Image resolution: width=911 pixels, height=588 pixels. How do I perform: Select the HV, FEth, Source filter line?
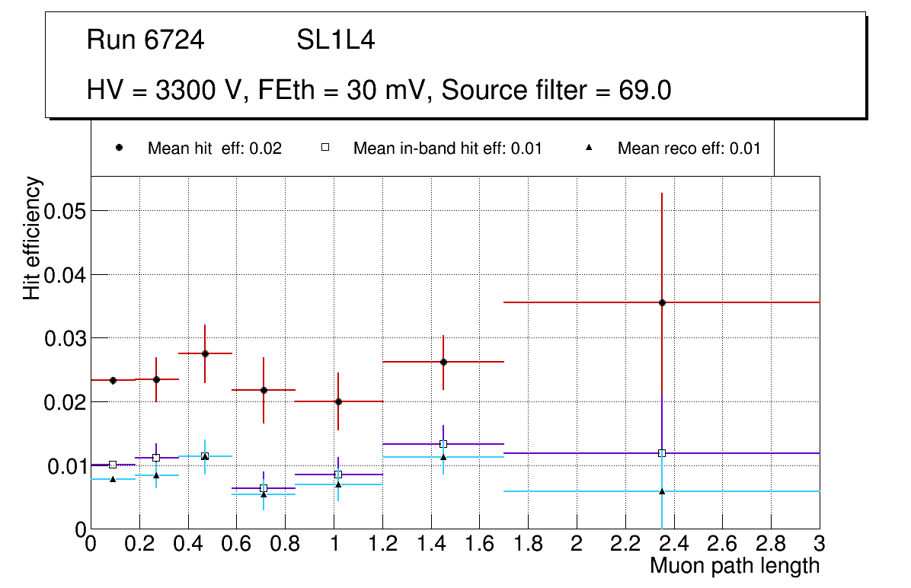(379, 91)
